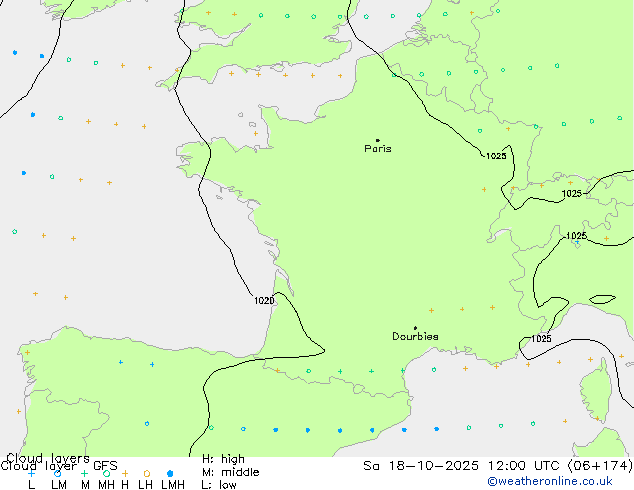
Task: Click the 'Sa 18-10-2025 12:00 UTC' timestamp
Action: pyautogui.click(x=463, y=466)
